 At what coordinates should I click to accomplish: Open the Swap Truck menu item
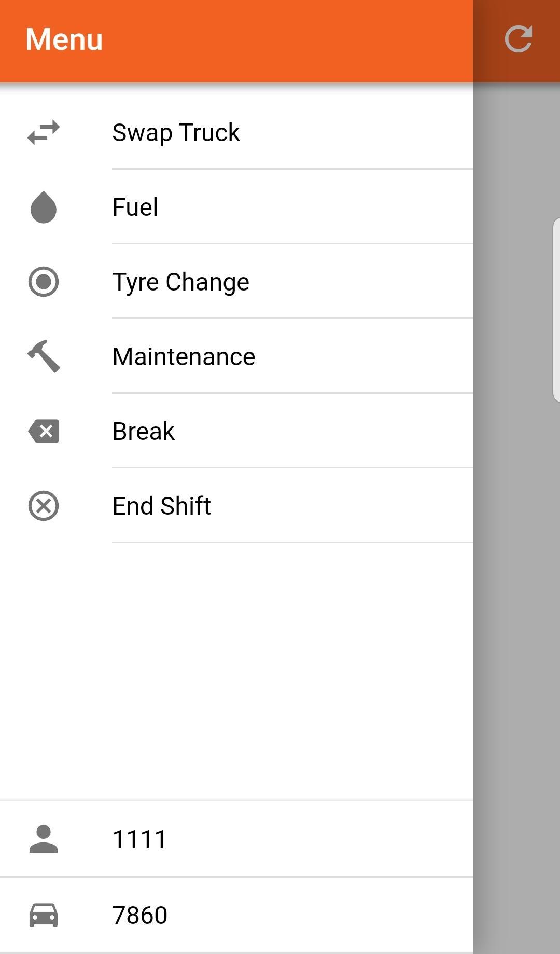point(176,132)
